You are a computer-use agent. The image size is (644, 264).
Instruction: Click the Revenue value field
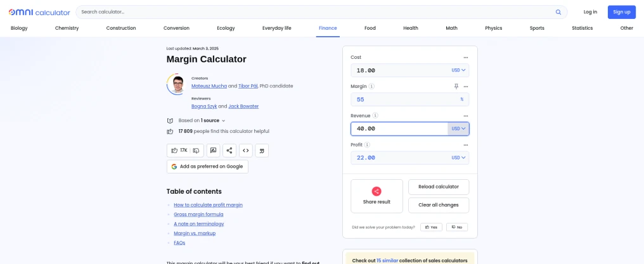click(x=399, y=129)
